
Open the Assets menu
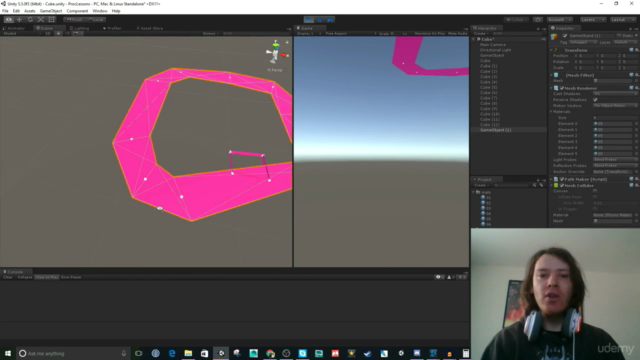coord(30,11)
